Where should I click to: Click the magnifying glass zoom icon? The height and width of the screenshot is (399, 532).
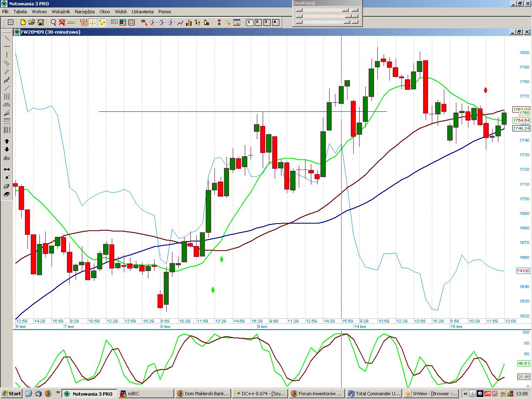(x=53, y=22)
